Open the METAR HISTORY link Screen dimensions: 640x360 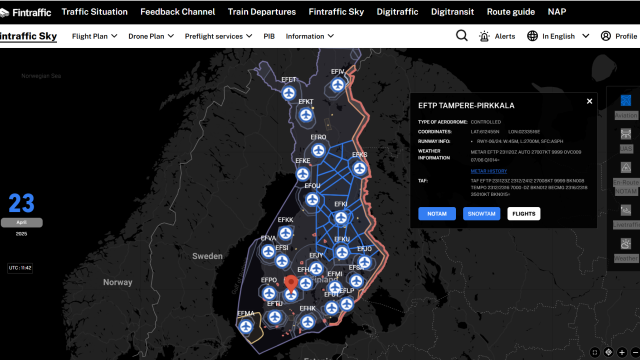click(x=489, y=171)
